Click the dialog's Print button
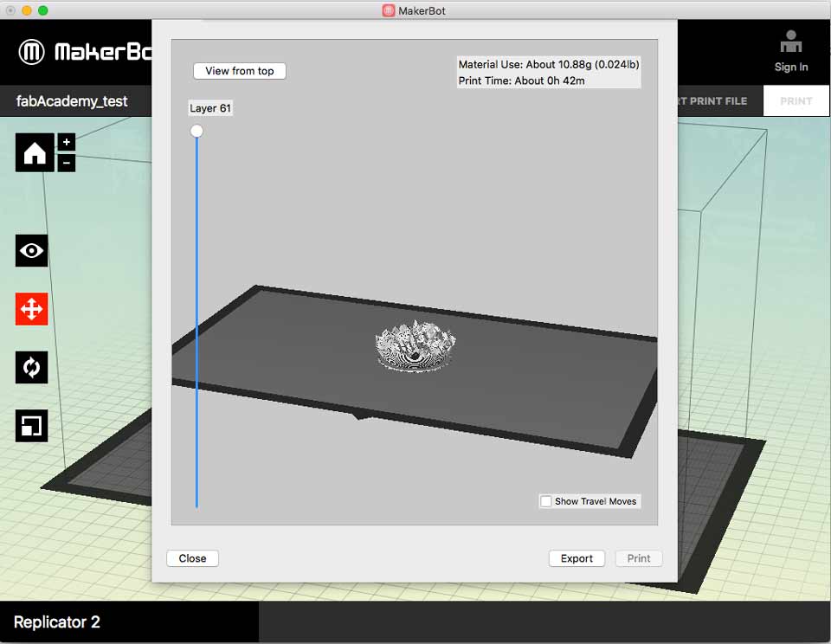The height and width of the screenshot is (644, 831). click(x=639, y=558)
